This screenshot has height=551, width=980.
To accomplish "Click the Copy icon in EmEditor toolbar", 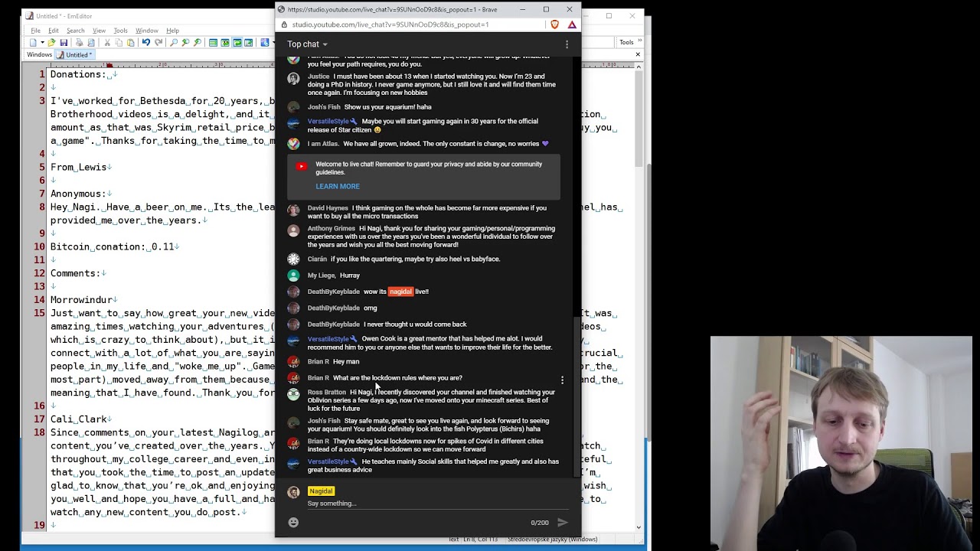I will [x=119, y=43].
